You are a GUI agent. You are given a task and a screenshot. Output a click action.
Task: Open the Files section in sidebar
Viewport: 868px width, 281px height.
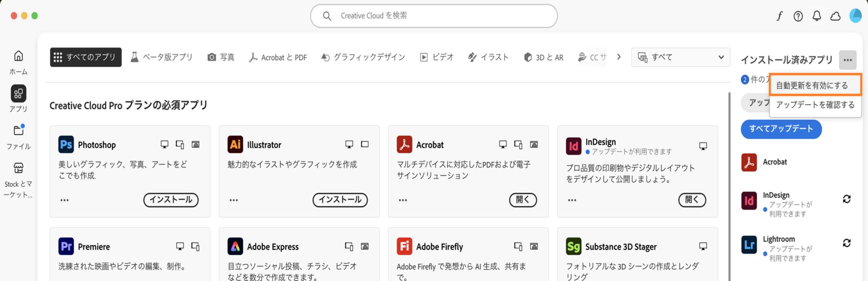click(x=19, y=137)
